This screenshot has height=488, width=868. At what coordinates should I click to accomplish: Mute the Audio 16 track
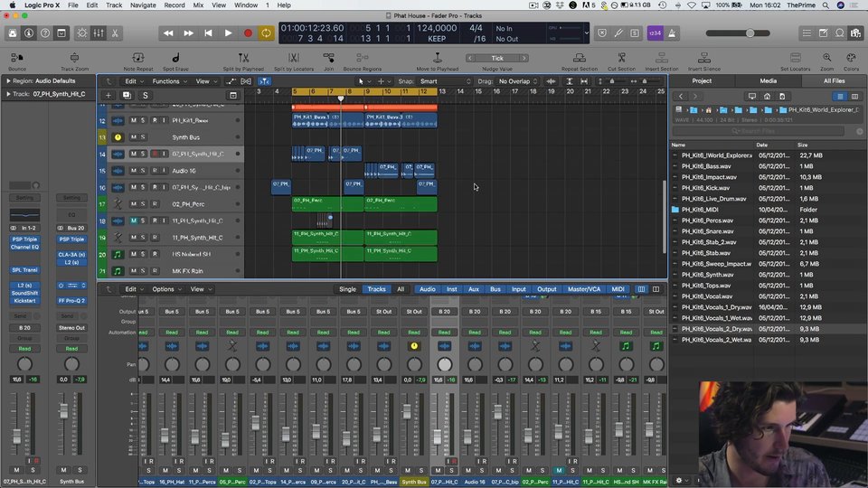pos(134,171)
